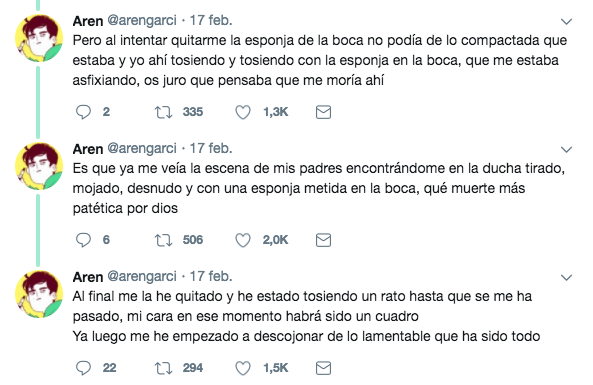Image resolution: width=593 pixels, height=385 pixels.
Task: Retweet the tweet with 294 retweets
Action: 163,368
